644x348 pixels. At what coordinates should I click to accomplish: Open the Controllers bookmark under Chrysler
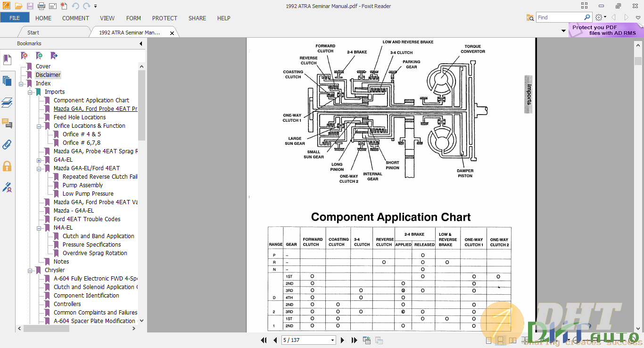(67, 304)
